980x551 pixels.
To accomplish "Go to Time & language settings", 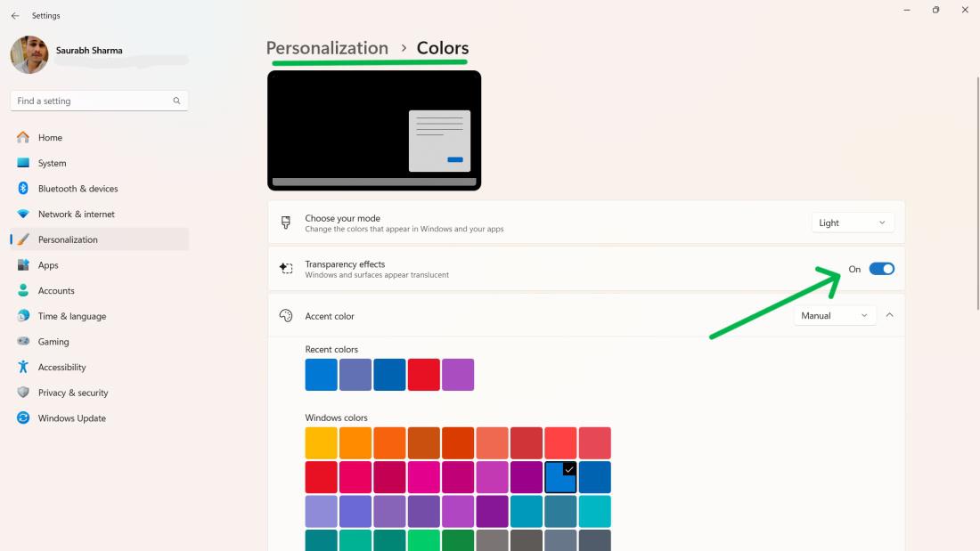I will [x=100, y=316].
